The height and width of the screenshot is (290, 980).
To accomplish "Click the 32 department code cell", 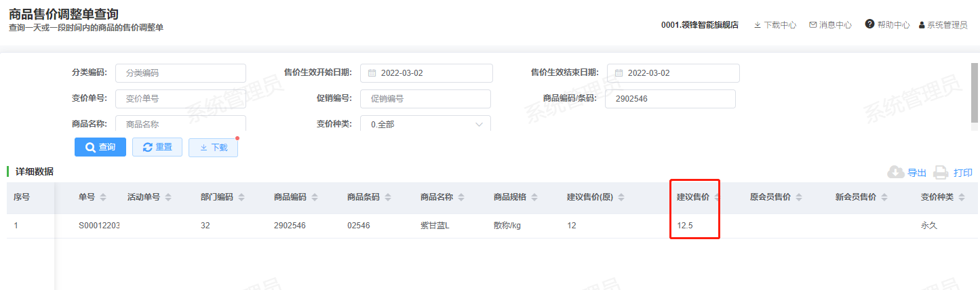I will 205,226.
